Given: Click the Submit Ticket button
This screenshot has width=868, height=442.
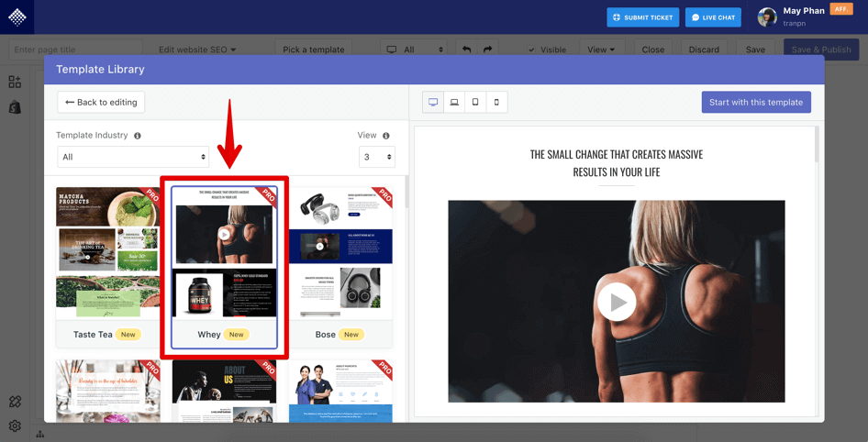Looking at the screenshot, I should pos(642,17).
